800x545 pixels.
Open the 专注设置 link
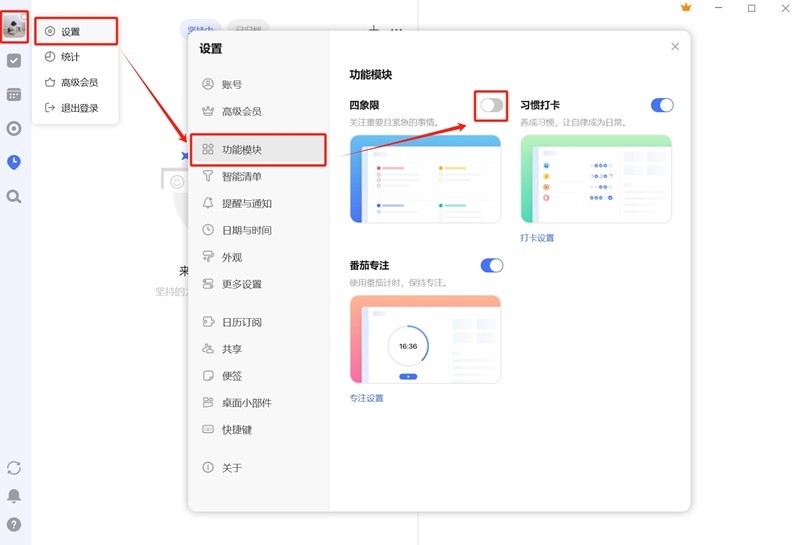pyautogui.click(x=366, y=398)
